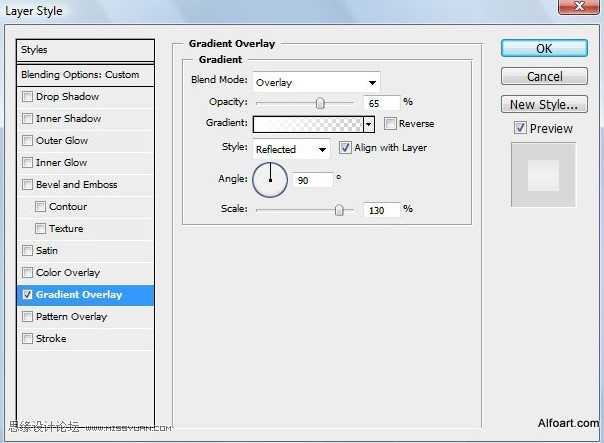Enable the Stroke checkbox
This screenshot has width=604, height=443.
pyautogui.click(x=27, y=339)
